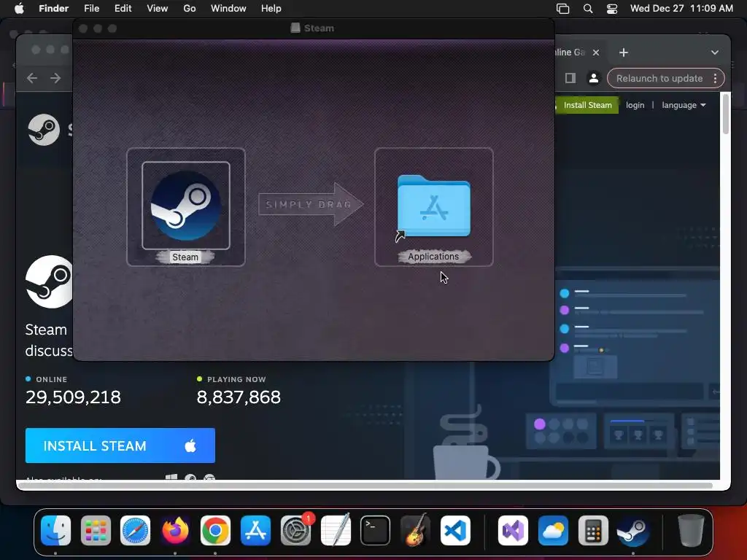747x560 pixels.
Task: Click the Stage Manager menu bar icon
Action: (x=562, y=9)
